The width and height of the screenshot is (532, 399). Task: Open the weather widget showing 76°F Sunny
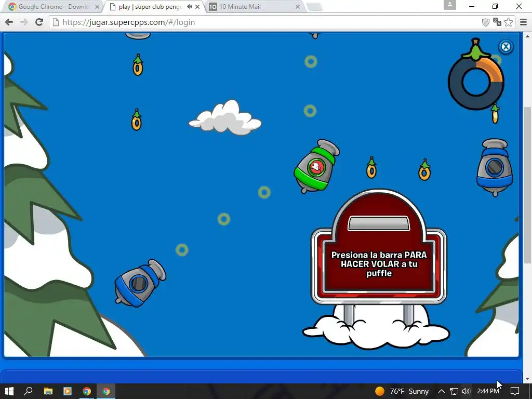pyautogui.click(x=402, y=391)
